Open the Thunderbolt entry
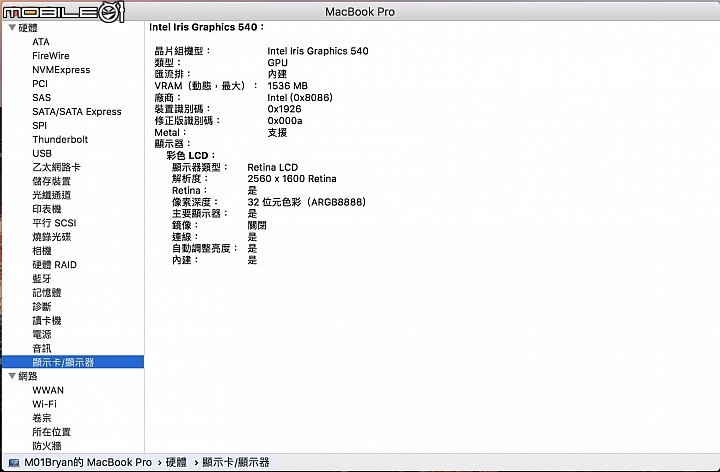Viewport: 720px width, 472px height. pos(60,139)
